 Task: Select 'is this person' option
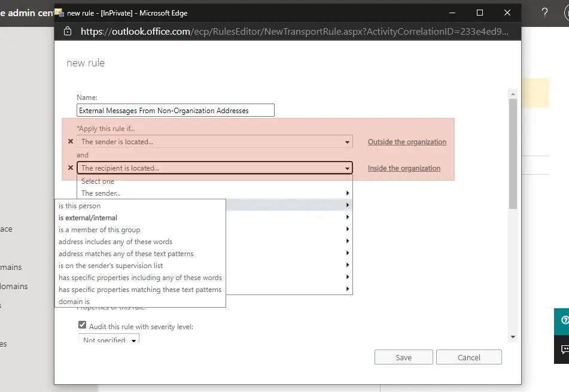pyautogui.click(x=140, y=206)
